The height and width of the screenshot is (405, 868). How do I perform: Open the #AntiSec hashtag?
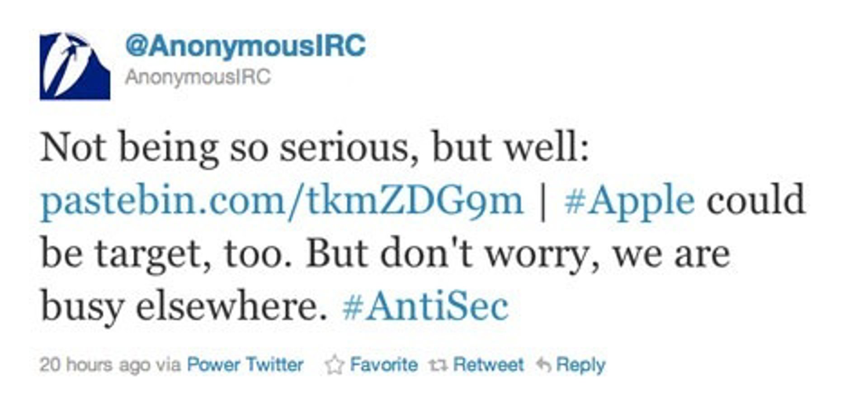tap(425, 306)
